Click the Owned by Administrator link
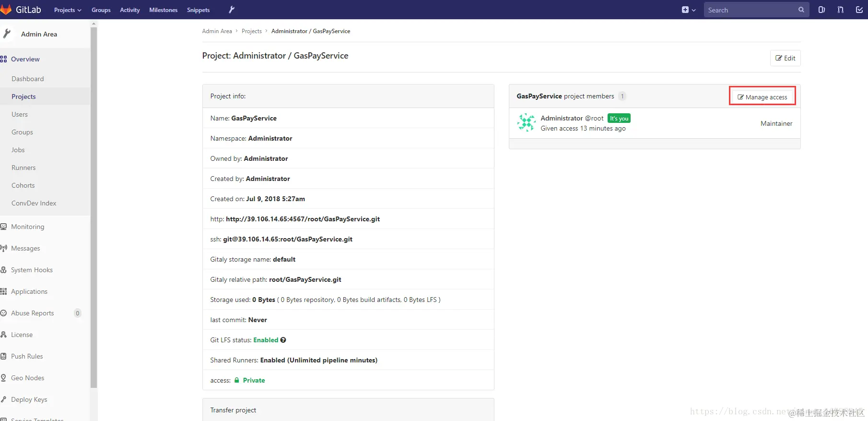The image size is (868, 421). pos(266,158)
